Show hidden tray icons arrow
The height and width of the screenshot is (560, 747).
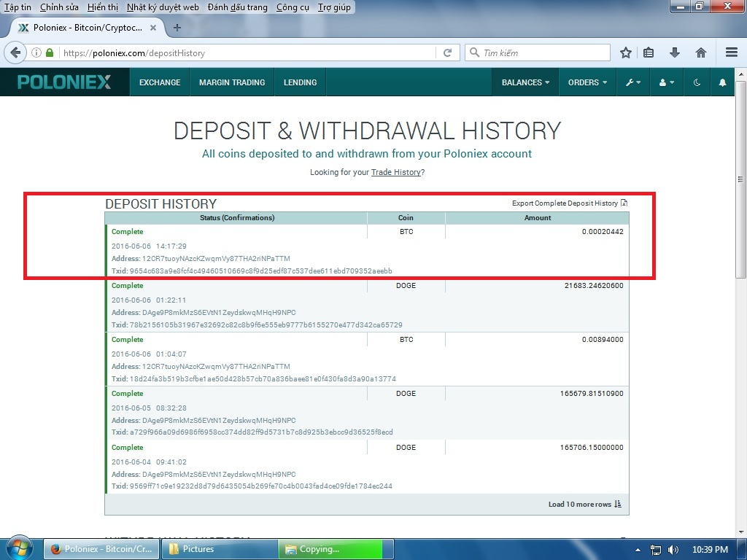(x=638, y=550)
